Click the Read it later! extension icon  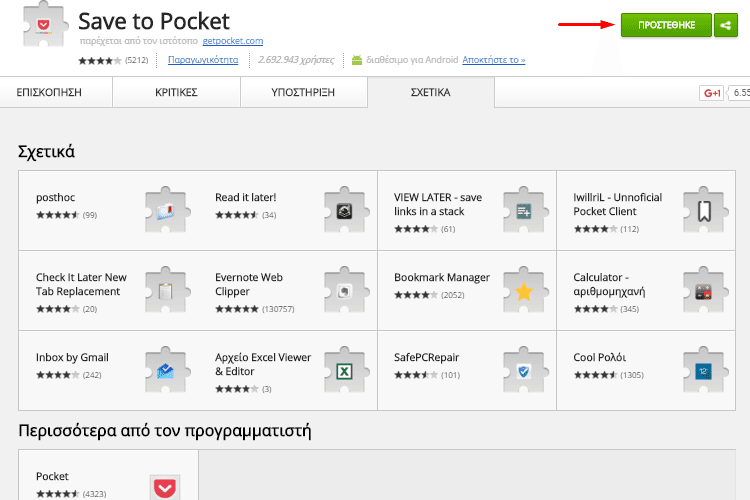point(345,210)
